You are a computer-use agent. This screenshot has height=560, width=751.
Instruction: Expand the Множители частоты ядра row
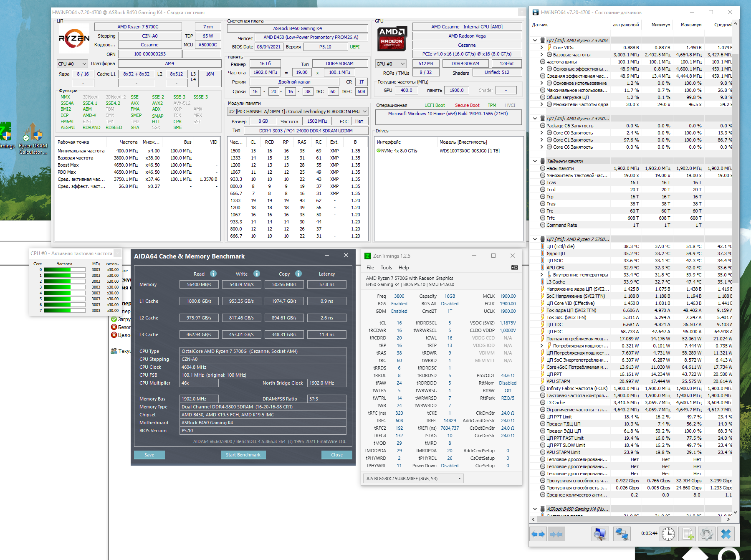pyautogui.click(x=542, y=104)
